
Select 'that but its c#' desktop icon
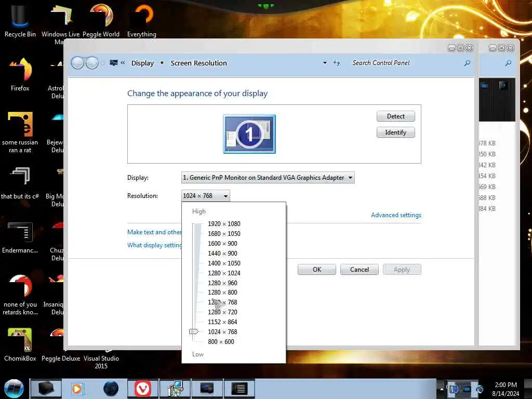click(x=20, y=182)
